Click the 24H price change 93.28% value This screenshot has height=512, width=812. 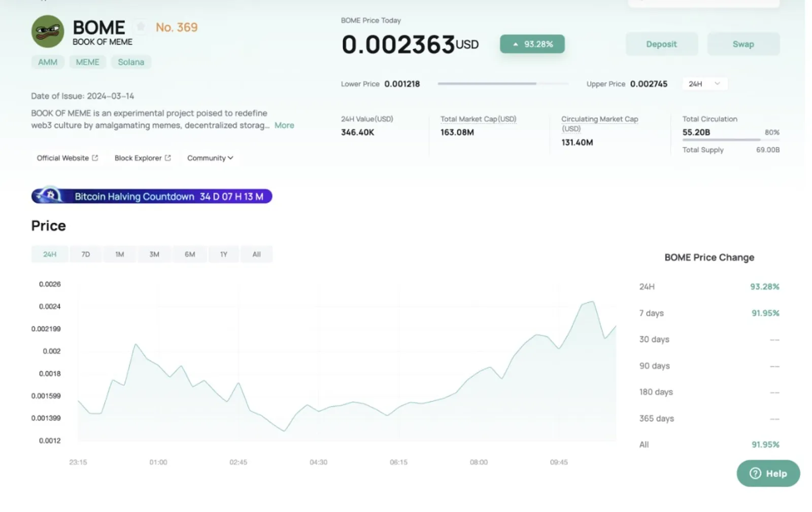(x=765, y=287)
